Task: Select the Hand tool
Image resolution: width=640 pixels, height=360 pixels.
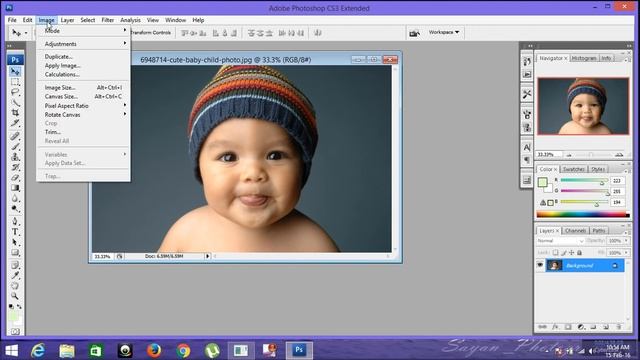Action: tap(16, 286)
